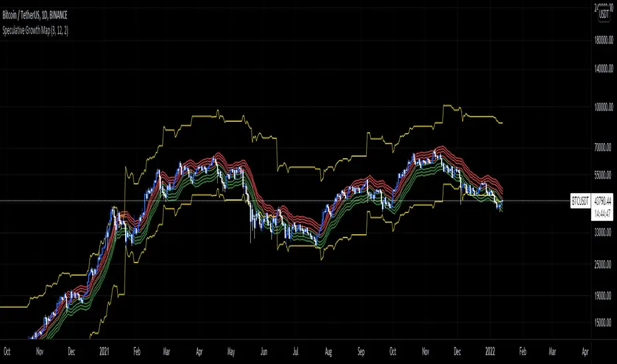This screenshot has height=364, width=617.
Task: Click the 2022 label on time axis
Action: [x=490, y=351]
